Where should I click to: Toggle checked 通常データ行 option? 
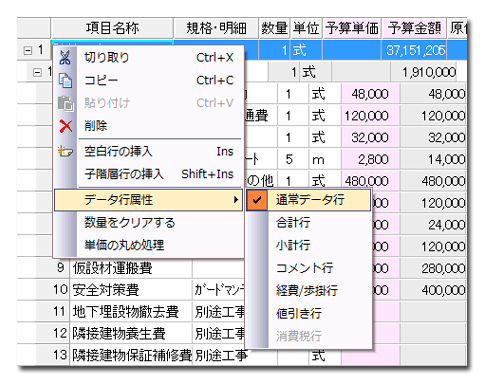[308, 200]
